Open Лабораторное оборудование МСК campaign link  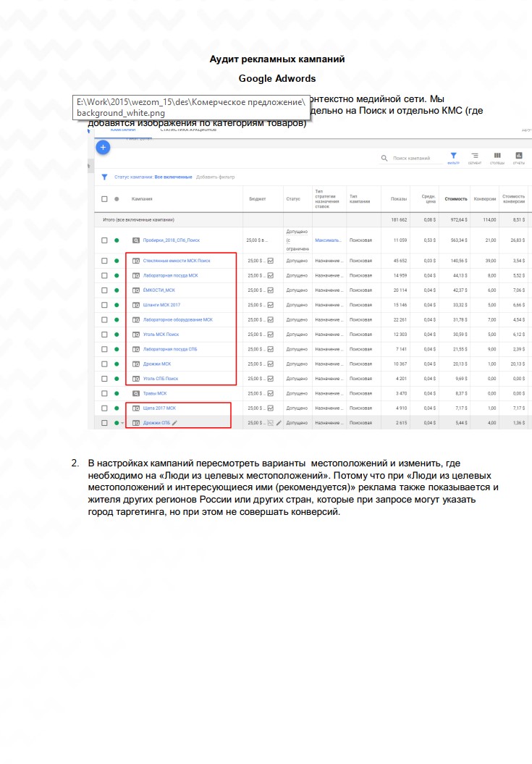(178, 319)
